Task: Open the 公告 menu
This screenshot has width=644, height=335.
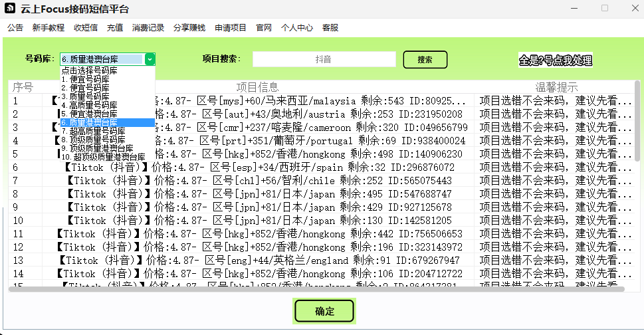Action: tap(15, 28)
